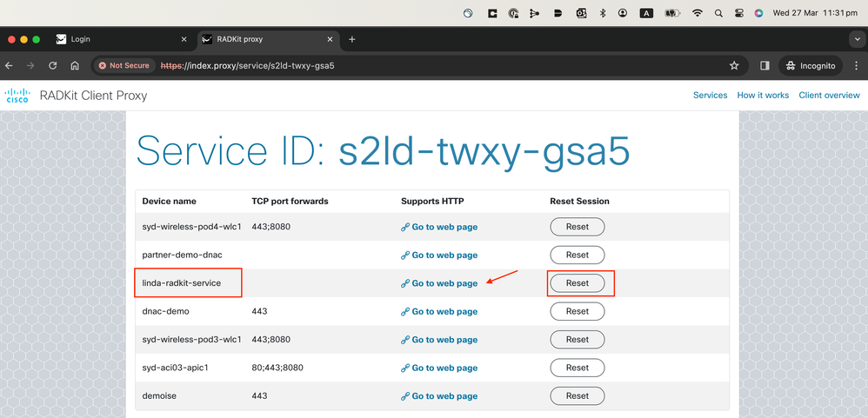Reset session for linda-radkit-service
Screen dimensions: 868x418
[577, 283]
